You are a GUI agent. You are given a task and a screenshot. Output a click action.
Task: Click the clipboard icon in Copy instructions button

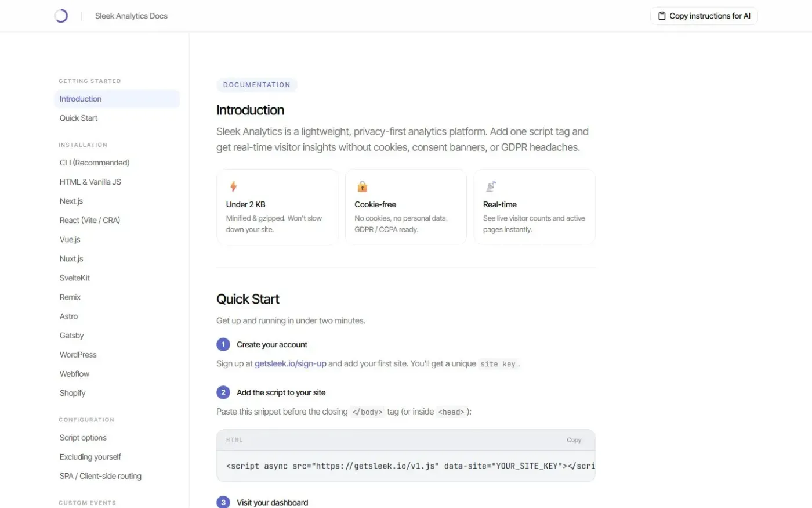[x=662, y=16]
